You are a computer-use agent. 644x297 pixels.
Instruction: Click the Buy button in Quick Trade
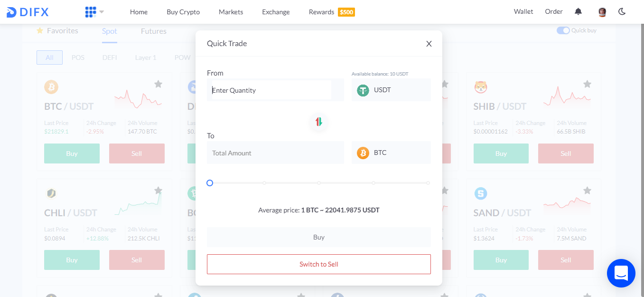(x=319, y=237)
